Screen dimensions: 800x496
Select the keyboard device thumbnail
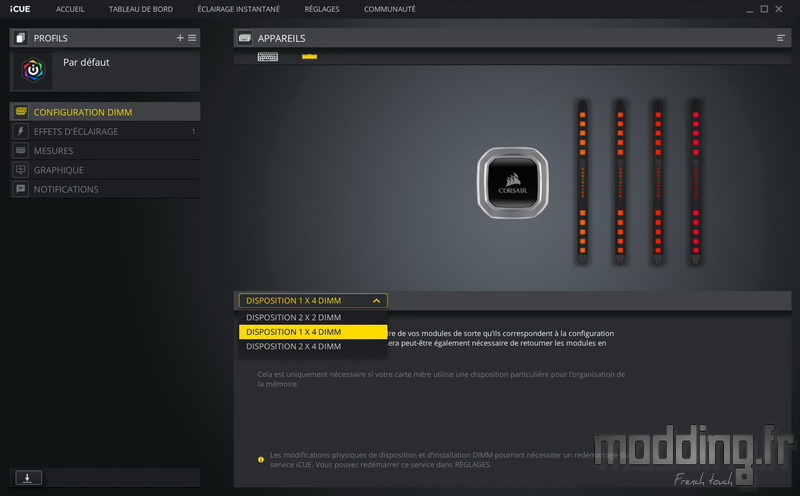pyautogui.click(x=267, y=57)
